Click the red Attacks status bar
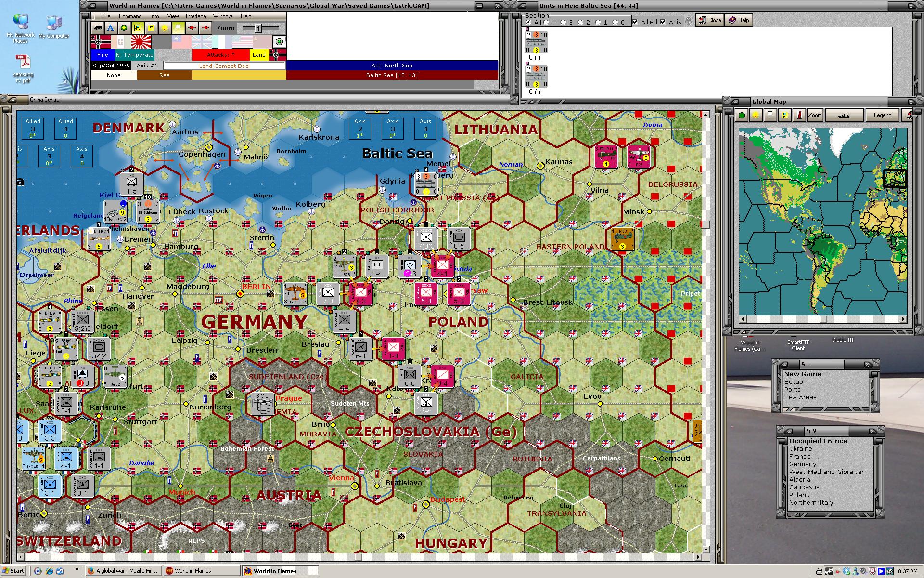The image size is (924, 578). 221,55
